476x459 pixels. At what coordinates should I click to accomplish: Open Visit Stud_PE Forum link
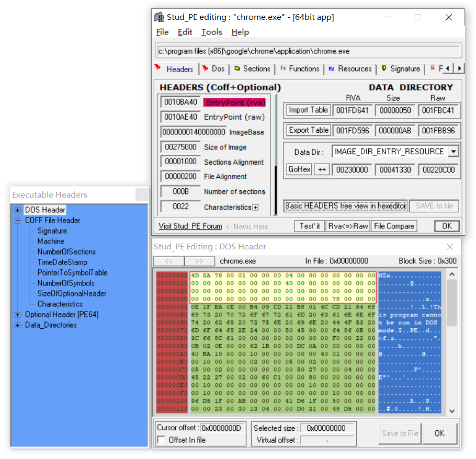(x=190, y=226)
